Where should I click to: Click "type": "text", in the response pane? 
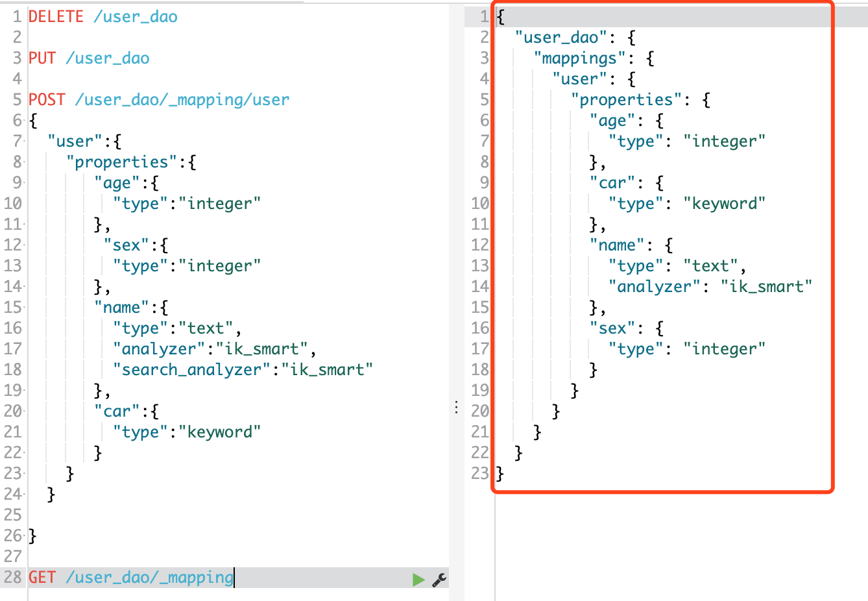pos(678,266)
